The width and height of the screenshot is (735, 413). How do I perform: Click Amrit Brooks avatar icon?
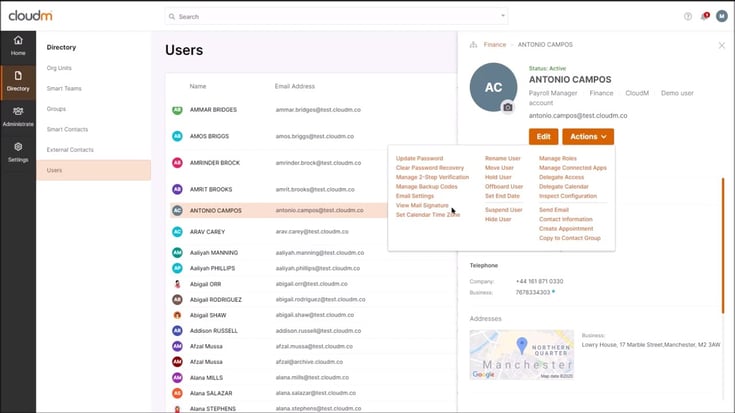(x=177, y=189)
